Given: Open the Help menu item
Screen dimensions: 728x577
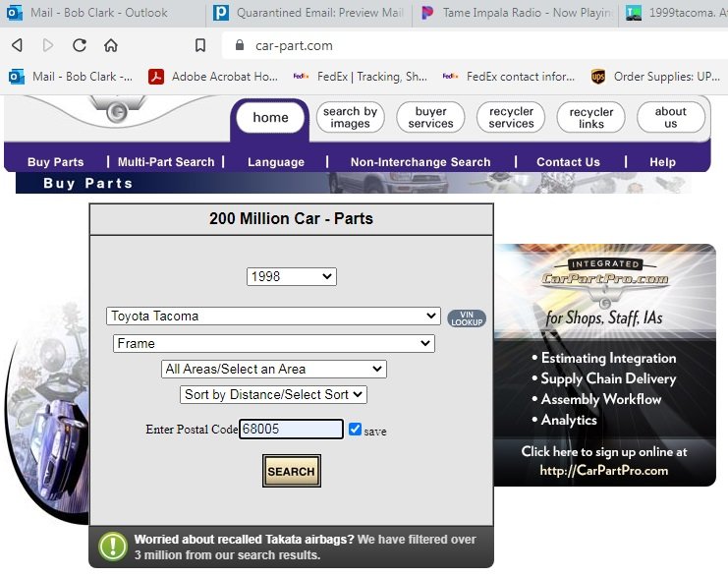Looking at the screenshot, I should pos(662,161).
